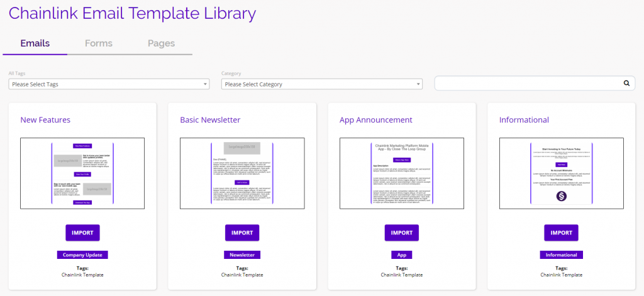This screenshot has width=644, height=296.
Task: Import the Basic Newsletter template
Action: coord(242,233)
